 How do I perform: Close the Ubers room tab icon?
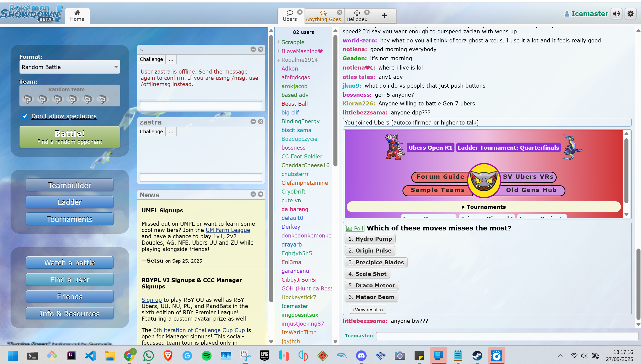pyautogui.click(x=300, y=12)
